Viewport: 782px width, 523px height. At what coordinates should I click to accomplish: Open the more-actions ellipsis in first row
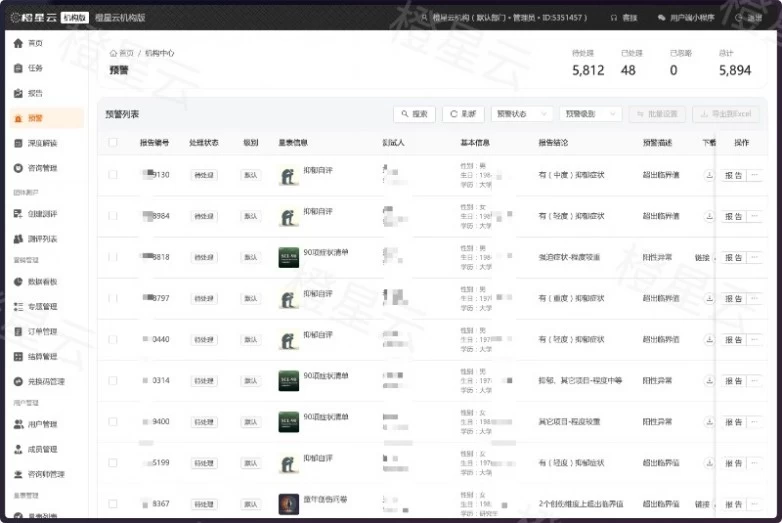755,175
